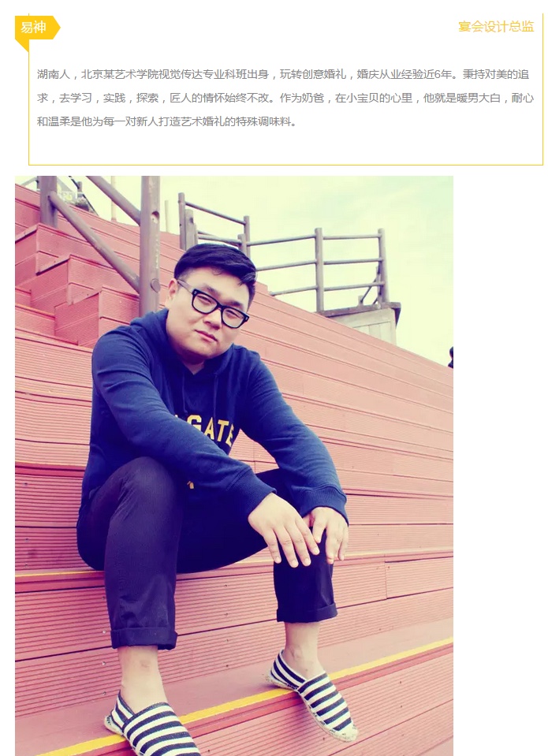Click the pale sky area in photo
The image size is (548, 756).
pyautogui.click(x=337, y=203)
